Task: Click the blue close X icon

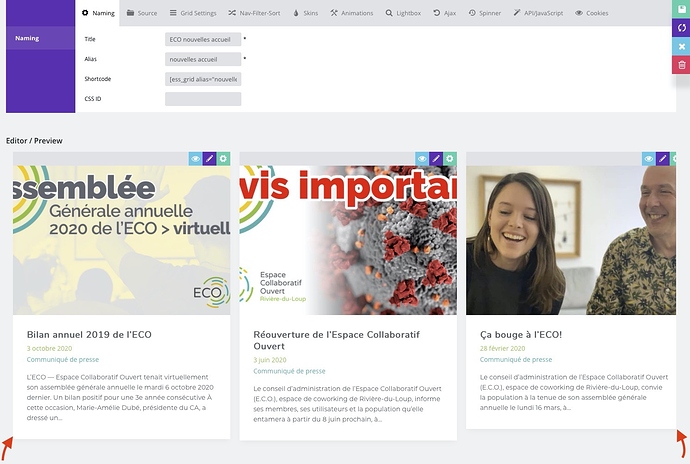Action: point(682,46)
